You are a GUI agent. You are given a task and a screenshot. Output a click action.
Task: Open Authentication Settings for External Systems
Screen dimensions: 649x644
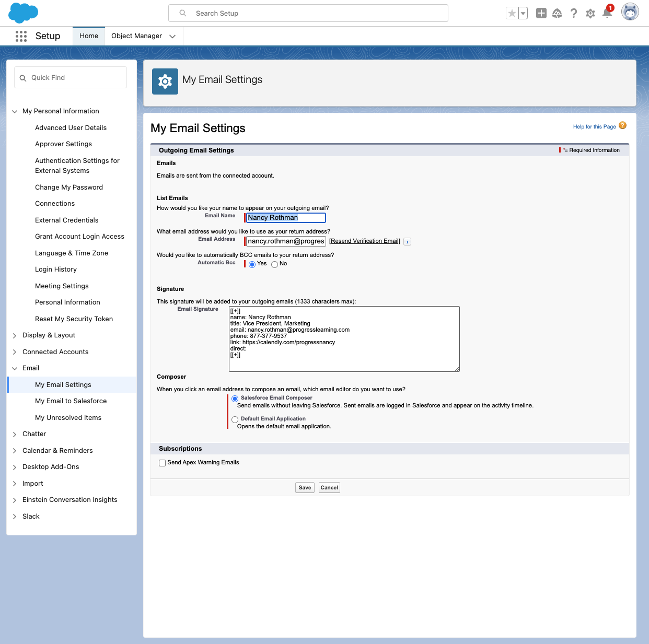(x=77, y=166)
